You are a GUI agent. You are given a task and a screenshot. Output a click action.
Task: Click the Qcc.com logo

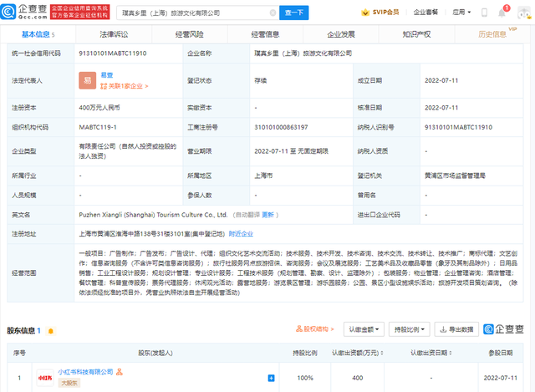pos(24,12)
